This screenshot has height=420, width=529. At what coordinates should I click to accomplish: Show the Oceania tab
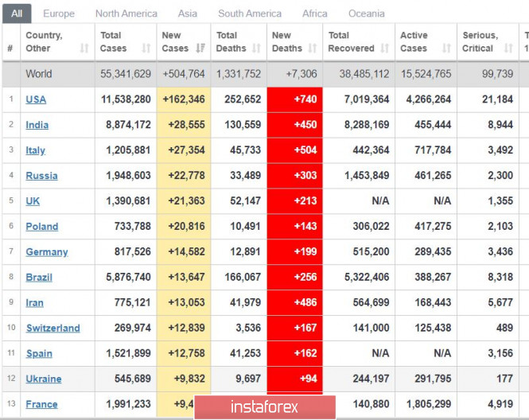pyautogui.click(x=367, y=14)
